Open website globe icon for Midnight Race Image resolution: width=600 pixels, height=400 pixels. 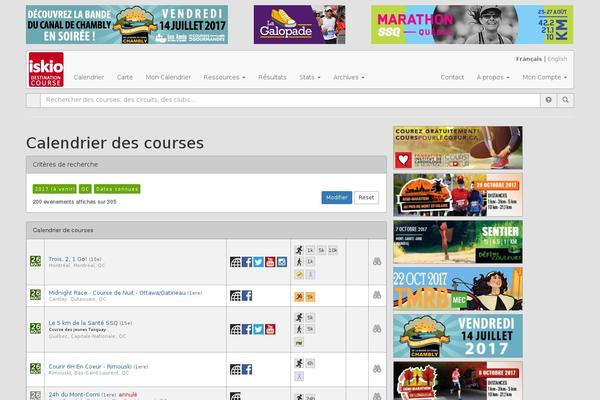pyautogui.click(x=235, y=296)
